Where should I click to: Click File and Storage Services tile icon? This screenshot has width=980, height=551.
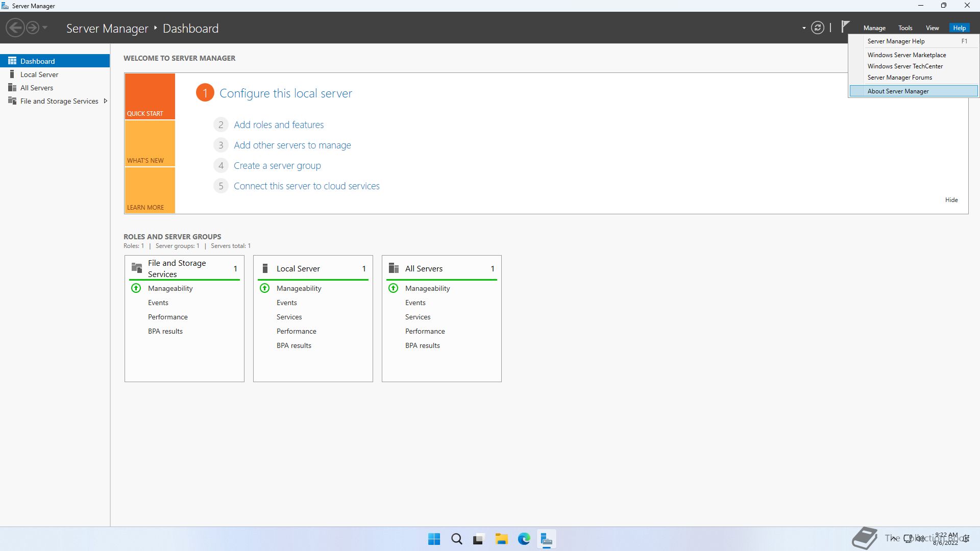tap(137, 268)
